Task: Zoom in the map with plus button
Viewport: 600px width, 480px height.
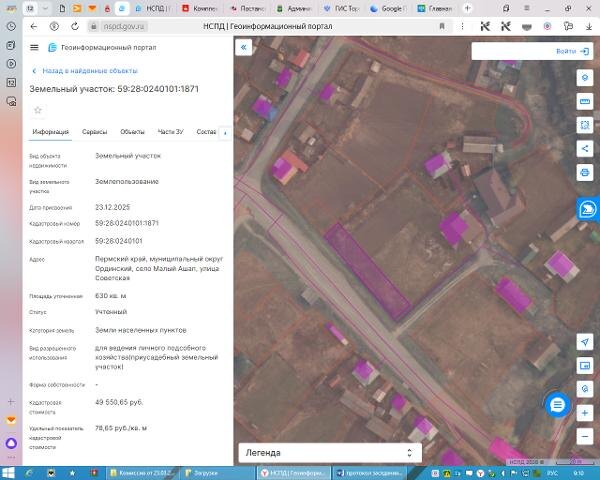Action: click(585, 413)
